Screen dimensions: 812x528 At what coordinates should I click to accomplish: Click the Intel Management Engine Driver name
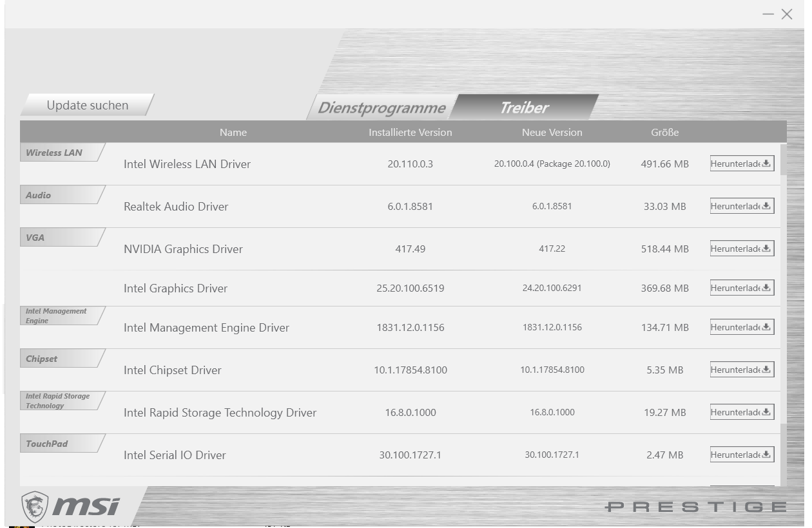pyautogui.click(x=206, y=328)
